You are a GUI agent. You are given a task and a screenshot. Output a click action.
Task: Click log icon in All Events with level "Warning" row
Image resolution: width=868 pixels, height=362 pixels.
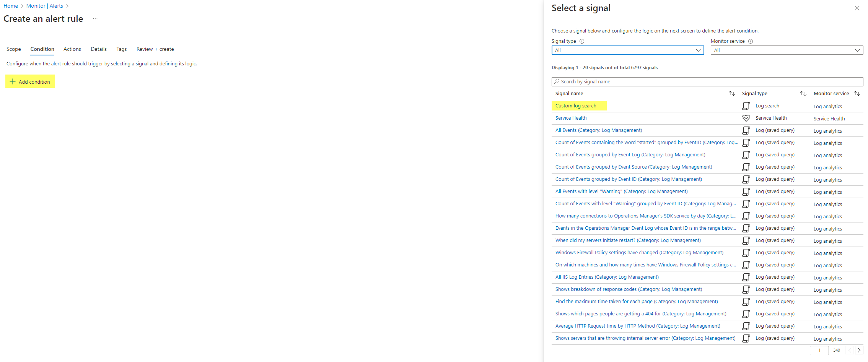[x=746, y=192]
